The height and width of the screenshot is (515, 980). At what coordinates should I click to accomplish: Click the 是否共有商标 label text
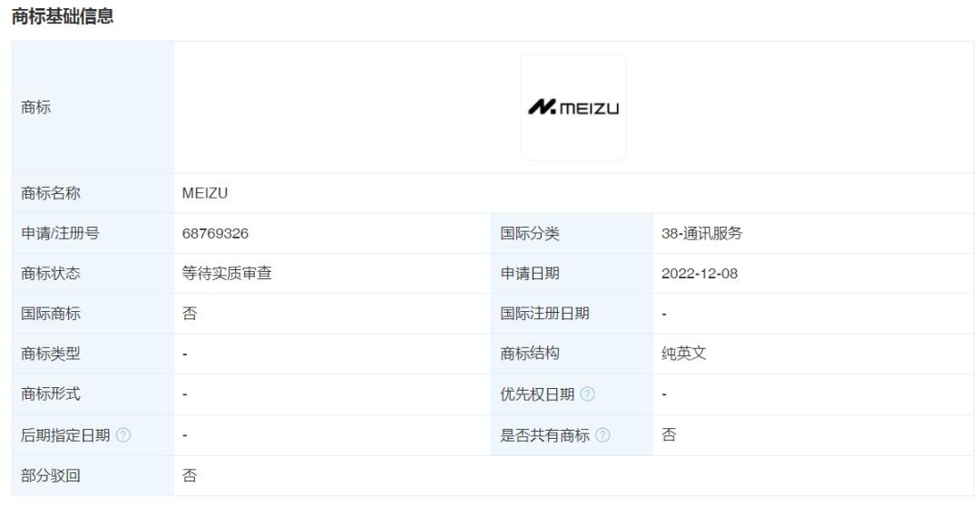click(544, 435)
